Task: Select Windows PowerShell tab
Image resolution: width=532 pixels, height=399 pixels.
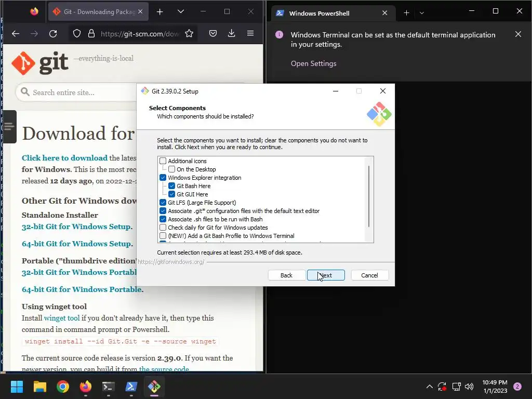Action: pos(332,13)
